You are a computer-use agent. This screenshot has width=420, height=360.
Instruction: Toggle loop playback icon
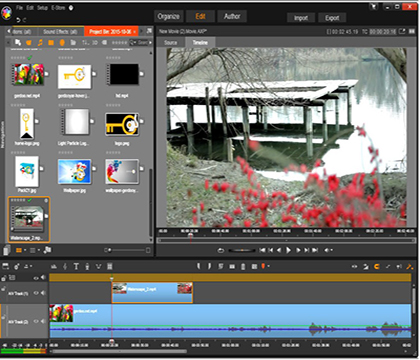[x=221, y=250]
